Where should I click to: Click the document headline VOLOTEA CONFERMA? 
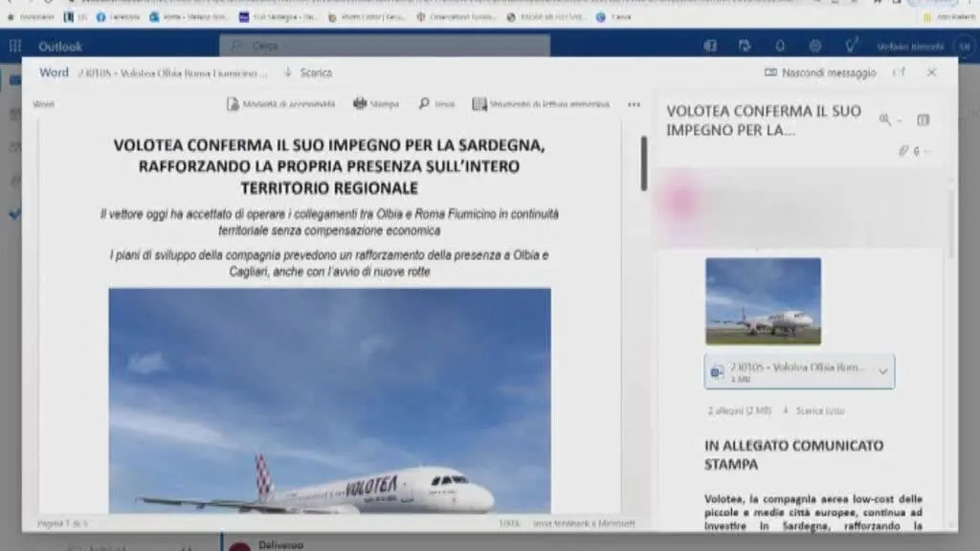point(329,166)
